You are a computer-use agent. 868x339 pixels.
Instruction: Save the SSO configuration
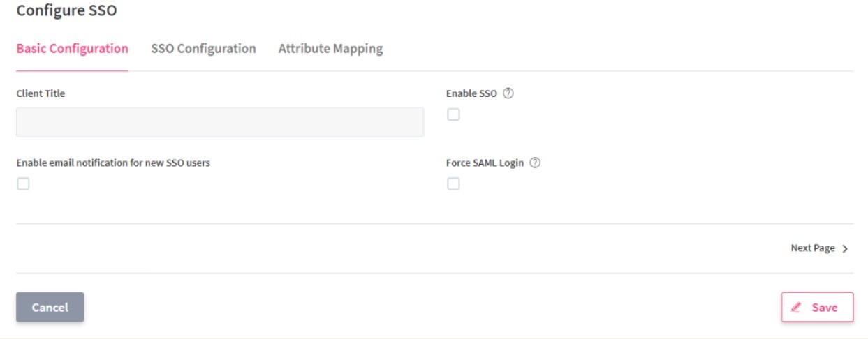click(x=817, y=308)
